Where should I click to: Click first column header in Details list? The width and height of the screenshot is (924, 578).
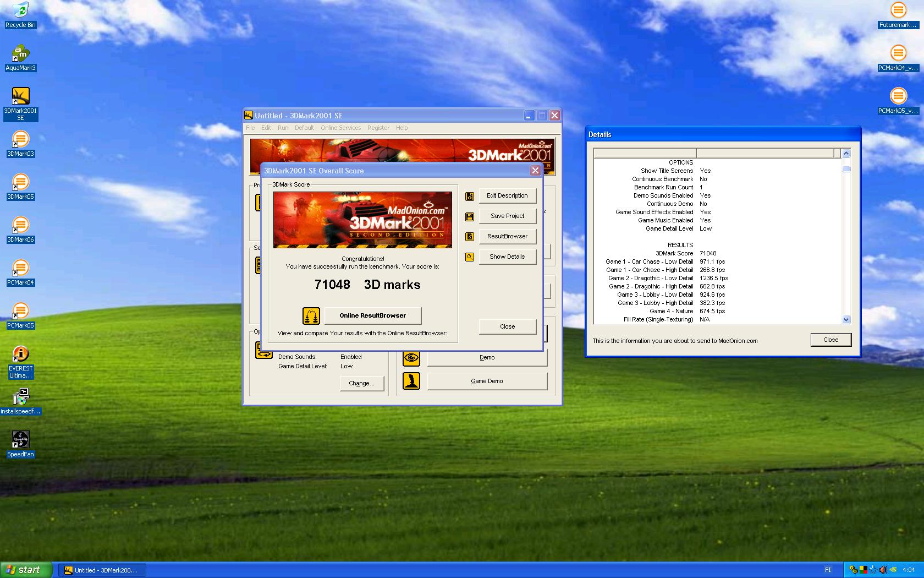(645, 154)
